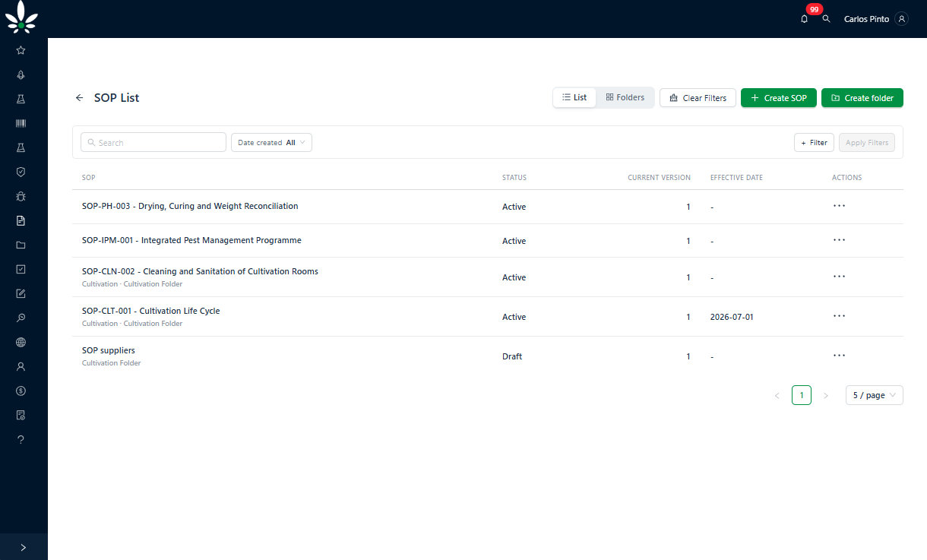Open SOP-CLT-001 - Cultivation Life Cycle

pos(150,311)
